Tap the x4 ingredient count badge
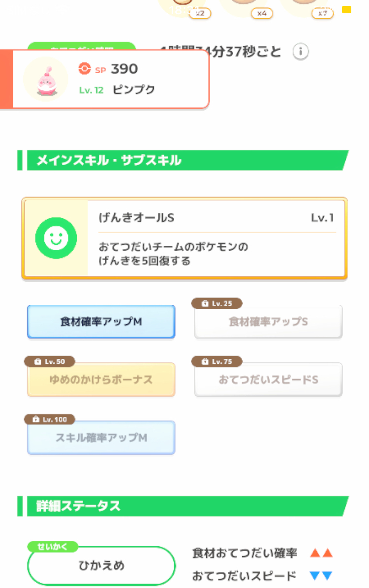The image size is (369, 588). [x=262, y=13]
